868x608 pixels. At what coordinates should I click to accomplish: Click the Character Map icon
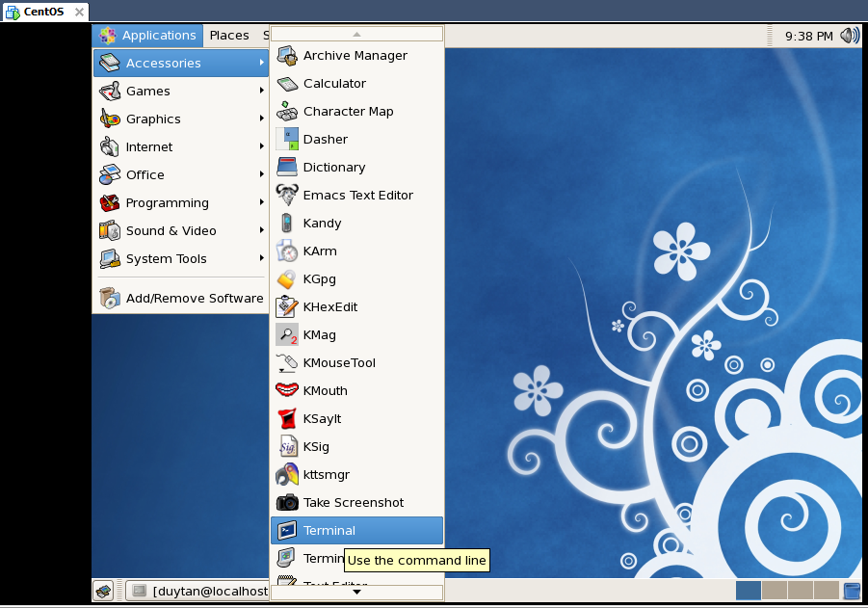point(287,112)
